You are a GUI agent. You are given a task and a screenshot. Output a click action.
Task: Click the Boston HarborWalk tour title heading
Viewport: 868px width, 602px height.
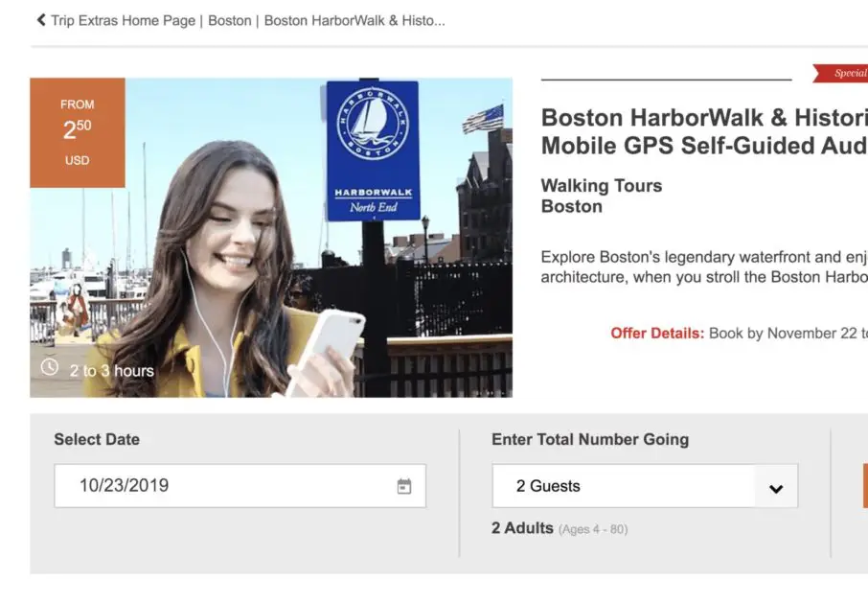[699, 131]
